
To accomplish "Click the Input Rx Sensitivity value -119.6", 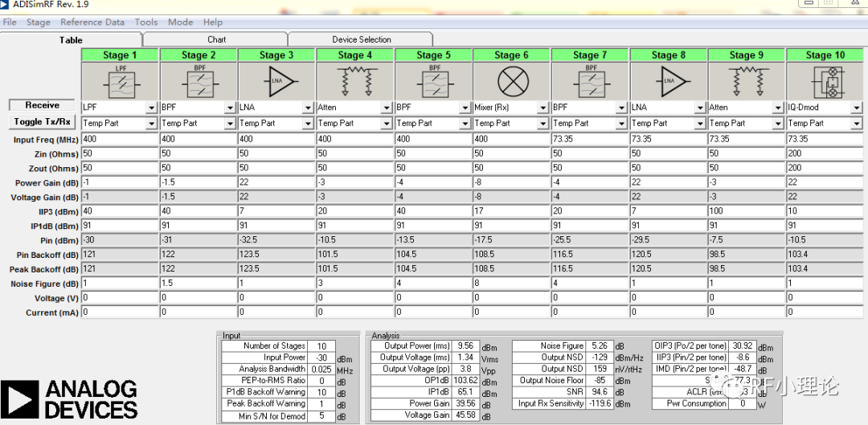I will (599, 404).
